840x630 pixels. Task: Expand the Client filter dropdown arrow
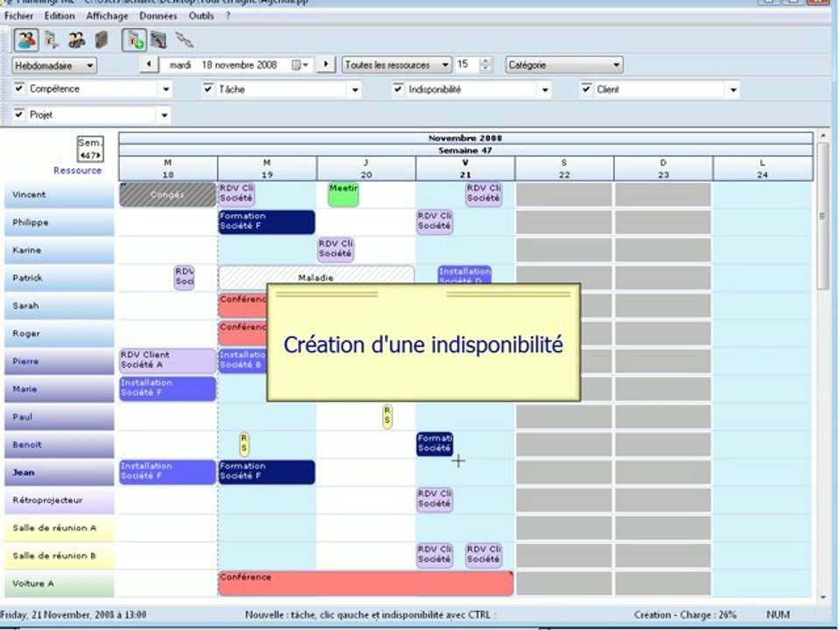click(x=733, y=90)
